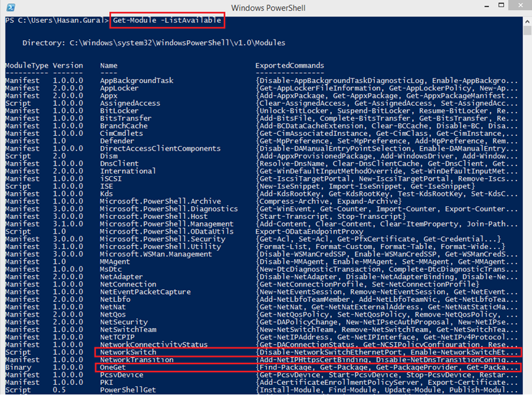This screenshot has width=532, height=395.
Task: Select the NetworkTransition module name
Action: click(x=137, y=360)
